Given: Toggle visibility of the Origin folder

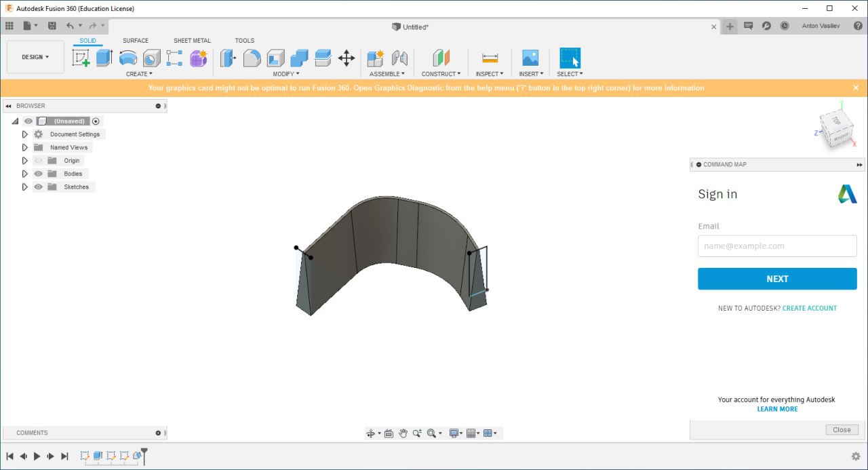Looking at the screenshot, I should [x=39, y=161].
